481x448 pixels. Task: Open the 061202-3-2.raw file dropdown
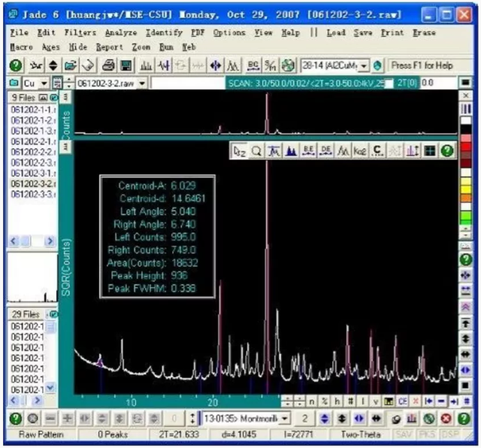tap(142, 83)
